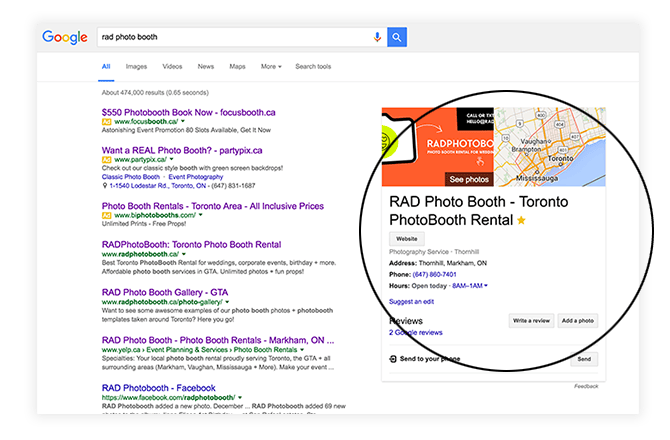
Task: Open Search tools
Action: coord(313,67)
